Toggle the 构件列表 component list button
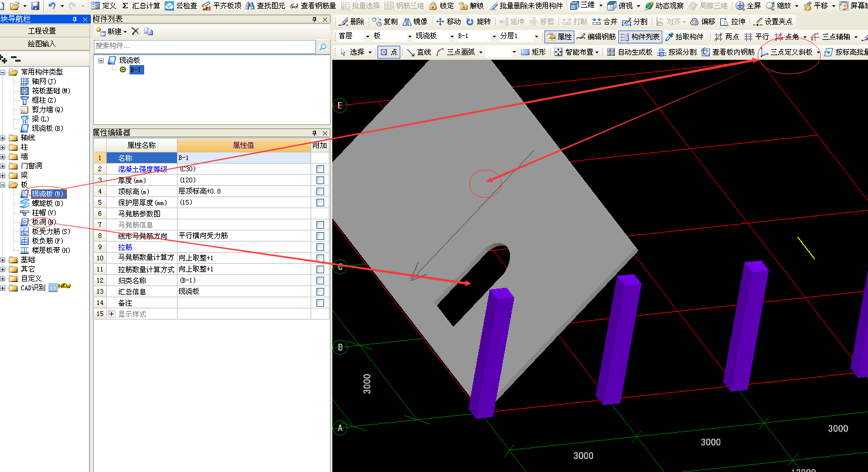868x472 pixels. 640,36
